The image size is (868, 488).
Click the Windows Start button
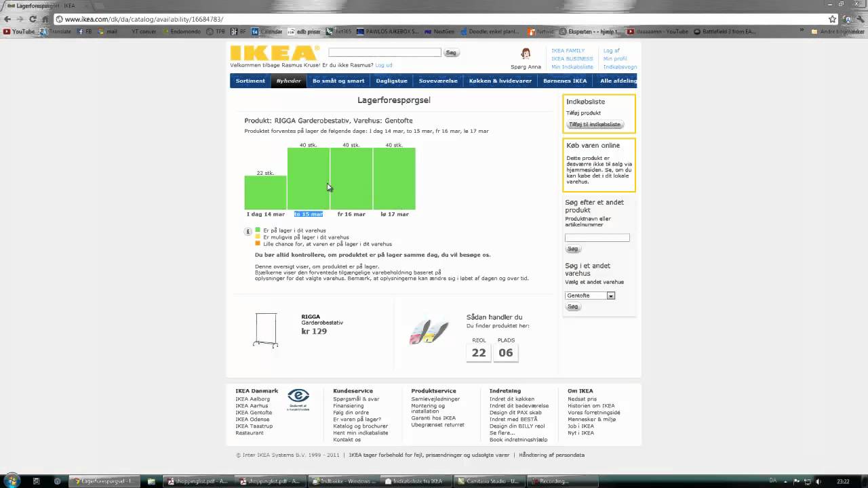[x=12, y=481]
